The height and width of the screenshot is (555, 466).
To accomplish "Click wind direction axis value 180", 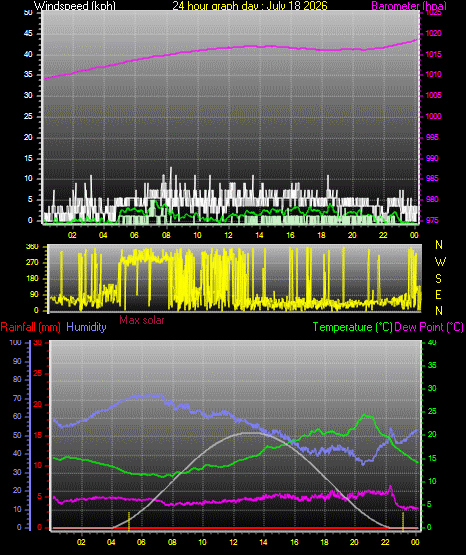I will click(x=32, y=279).
